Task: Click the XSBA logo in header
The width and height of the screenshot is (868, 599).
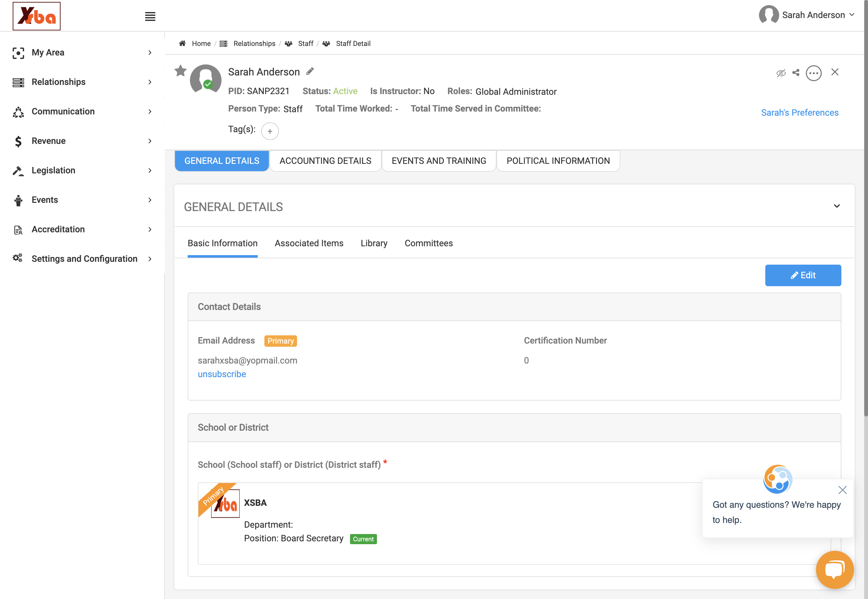Action: pyautogui.click(x=36, y=16)
